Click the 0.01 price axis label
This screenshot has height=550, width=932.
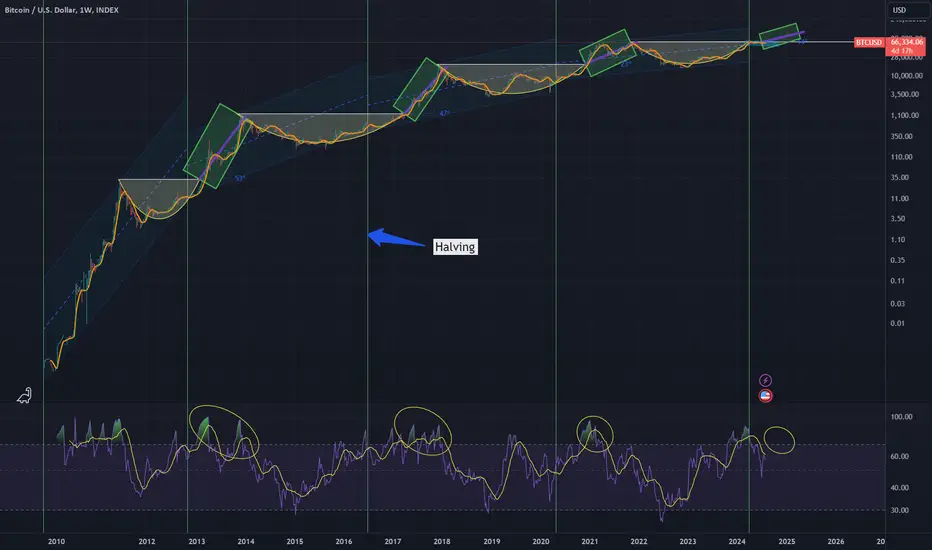pyautogui.click(x=898, y=323)
